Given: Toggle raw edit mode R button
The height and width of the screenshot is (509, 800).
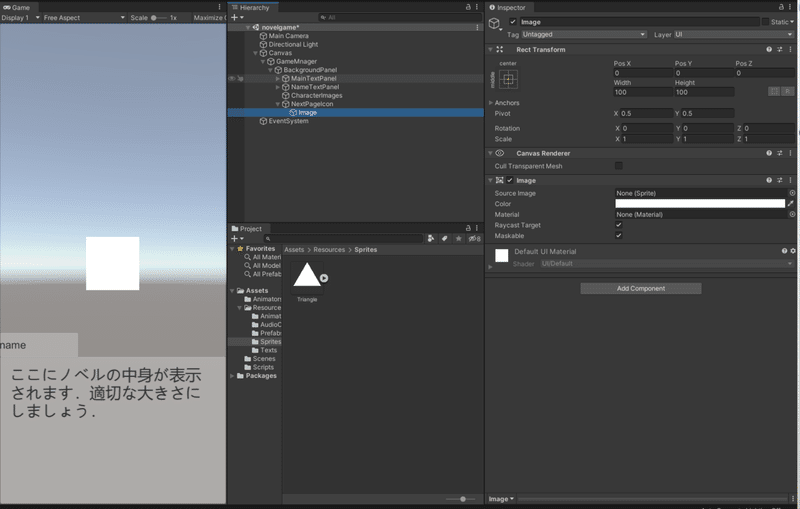Looking at the screenshot, I should [x=788, y=91].
